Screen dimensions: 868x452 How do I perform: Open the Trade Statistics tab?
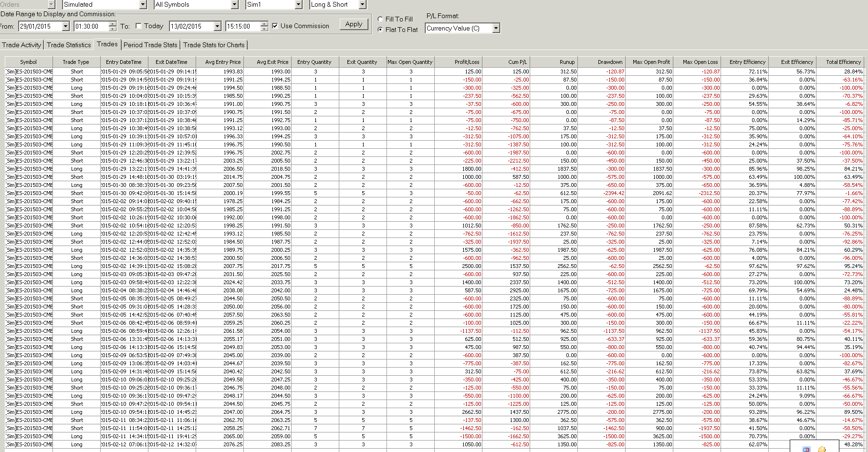tap(69, 45)
